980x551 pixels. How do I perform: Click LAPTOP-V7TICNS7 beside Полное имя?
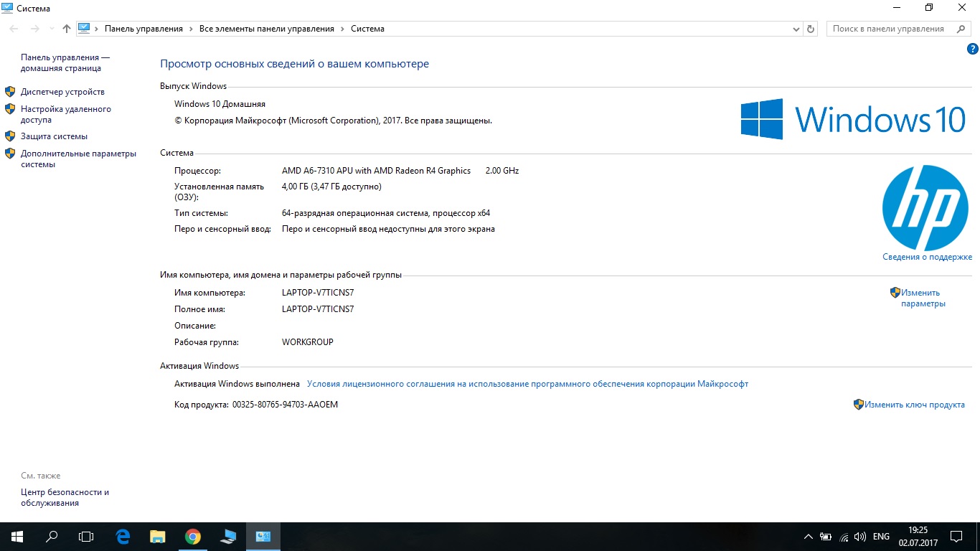tap(318, 309)
